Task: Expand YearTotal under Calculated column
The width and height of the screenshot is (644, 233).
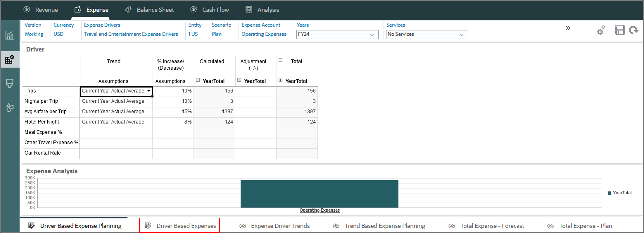Action: point(198,80)
